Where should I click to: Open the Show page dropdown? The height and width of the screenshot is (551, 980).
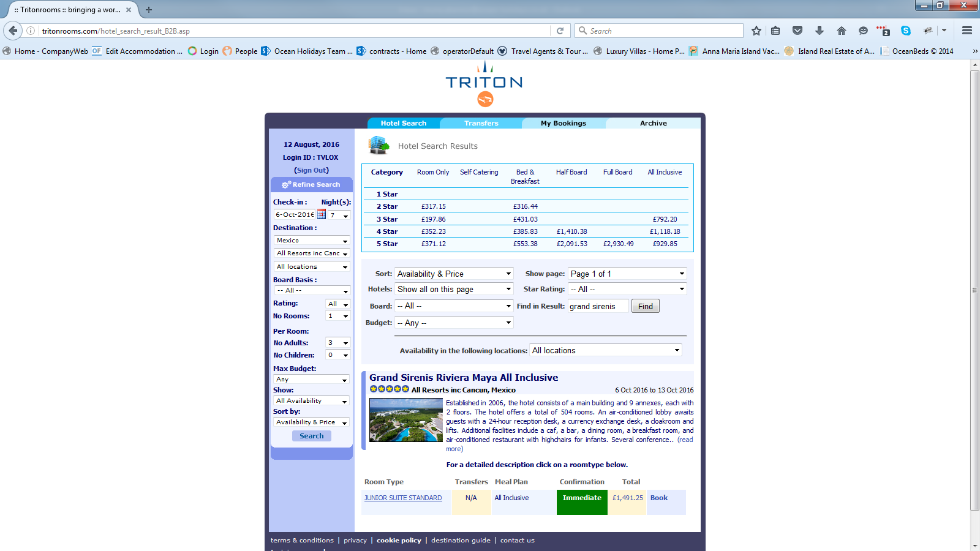(x=627, y=274)
